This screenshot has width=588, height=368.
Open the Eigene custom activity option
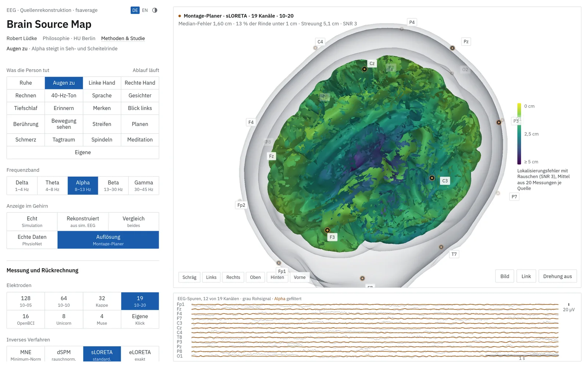point(83,152)
